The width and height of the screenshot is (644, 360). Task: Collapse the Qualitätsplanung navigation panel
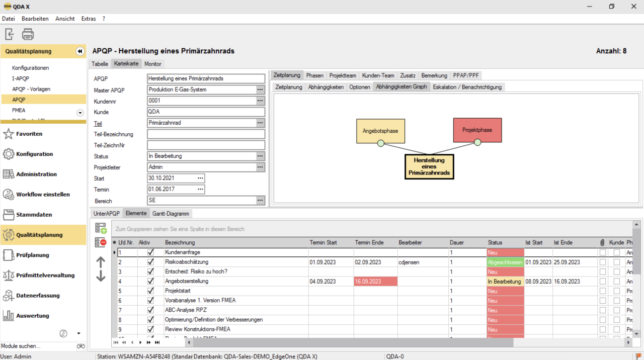click(x=79, y=51)
